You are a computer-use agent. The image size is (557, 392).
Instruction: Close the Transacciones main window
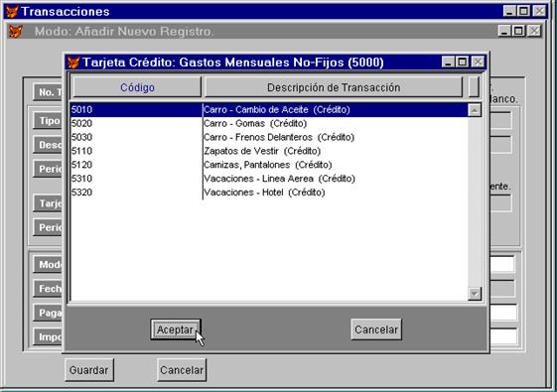(539, 11)
